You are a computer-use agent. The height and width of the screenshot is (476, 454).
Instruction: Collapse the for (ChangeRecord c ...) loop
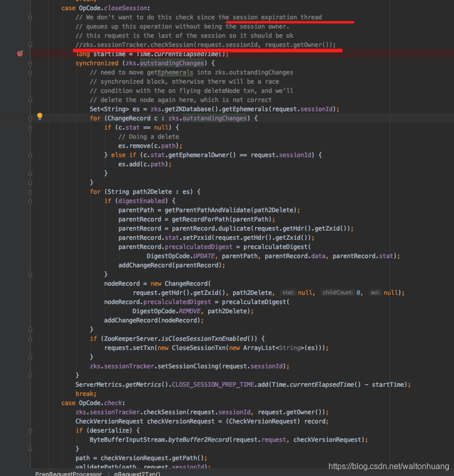(x=30, y=119)
